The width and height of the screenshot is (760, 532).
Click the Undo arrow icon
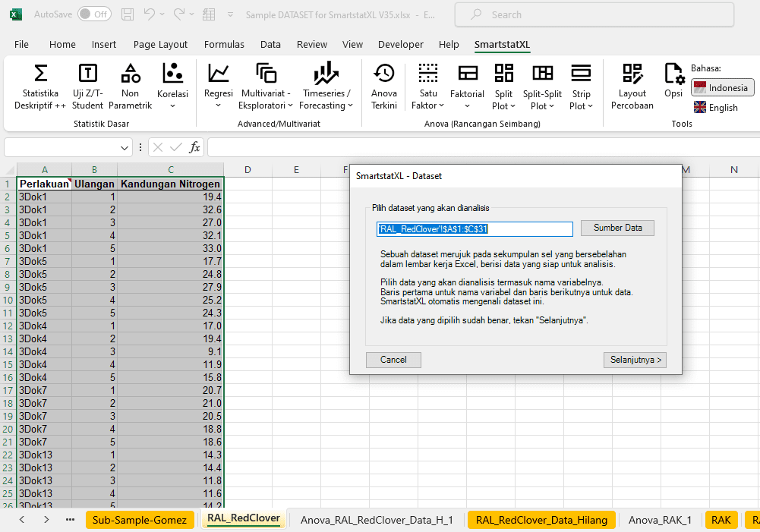coord(150,14)
